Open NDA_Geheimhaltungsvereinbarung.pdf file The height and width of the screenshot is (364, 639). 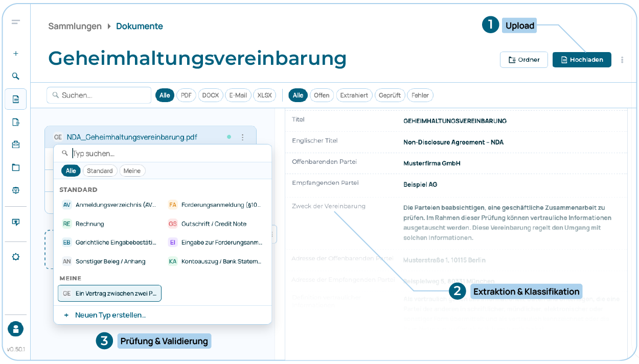pos(132,137)
